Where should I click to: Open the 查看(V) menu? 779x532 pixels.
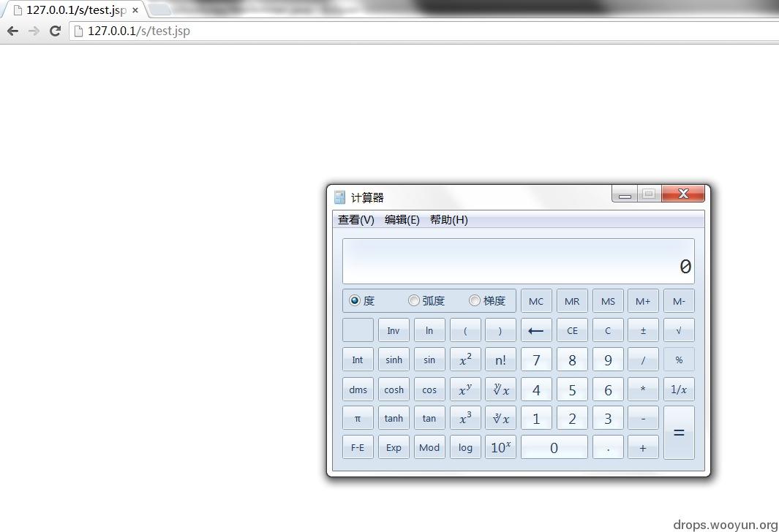(x=355, y=219)
